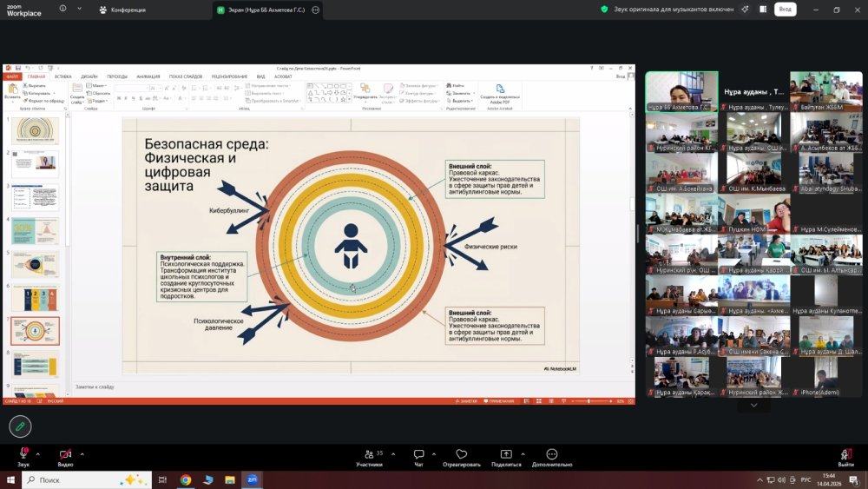Toggle original sound for musicians shield

[x=604, y=10]
